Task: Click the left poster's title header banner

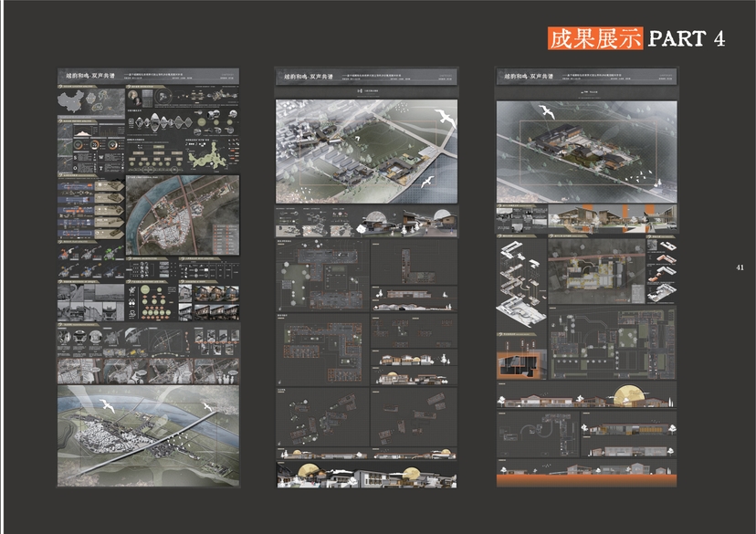Action: click(x=148, y=79)
